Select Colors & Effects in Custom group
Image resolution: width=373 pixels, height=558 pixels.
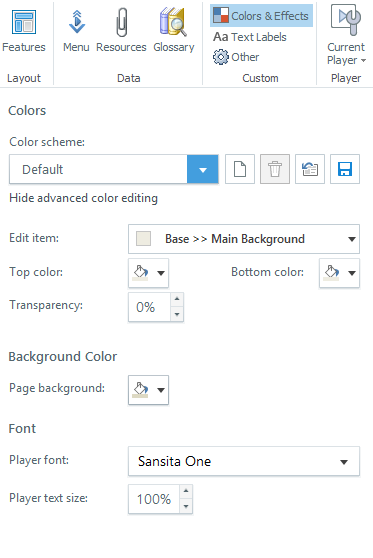coord(261,16)
